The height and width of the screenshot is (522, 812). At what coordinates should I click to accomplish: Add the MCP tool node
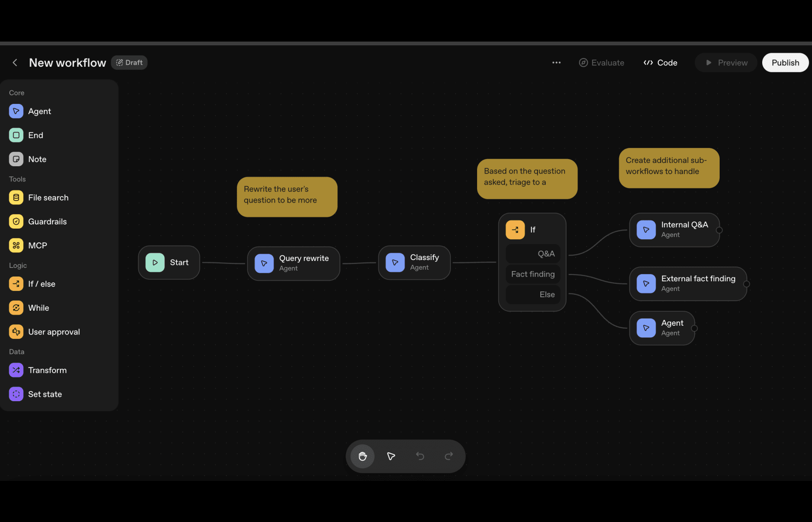(x=37, y=246)
